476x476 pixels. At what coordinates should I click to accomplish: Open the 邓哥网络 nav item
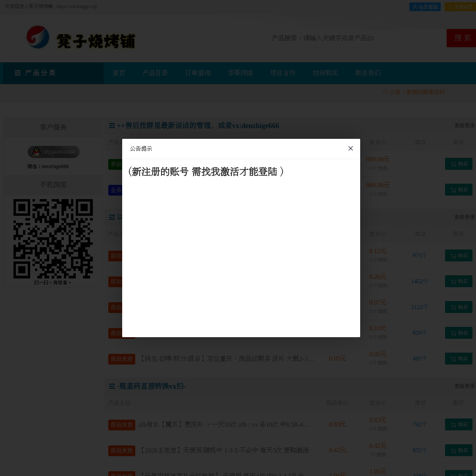(x=240, y=73)
